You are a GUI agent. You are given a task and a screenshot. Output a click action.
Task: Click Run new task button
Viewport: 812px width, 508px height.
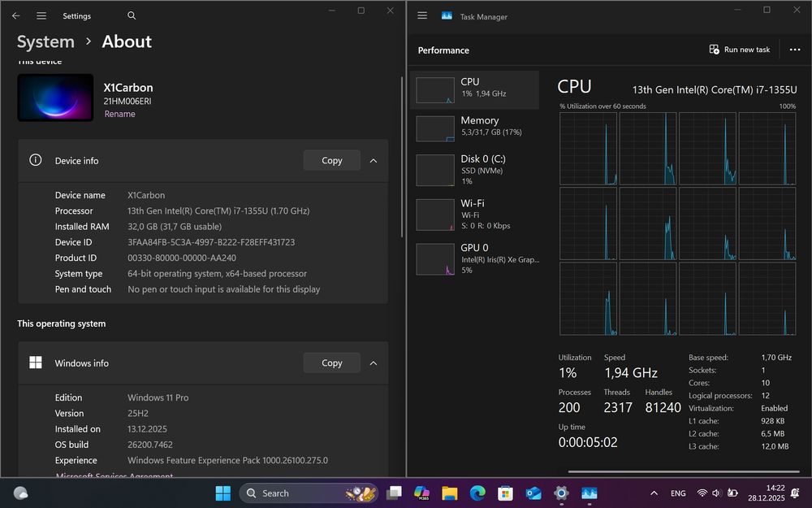click(740, 50)
